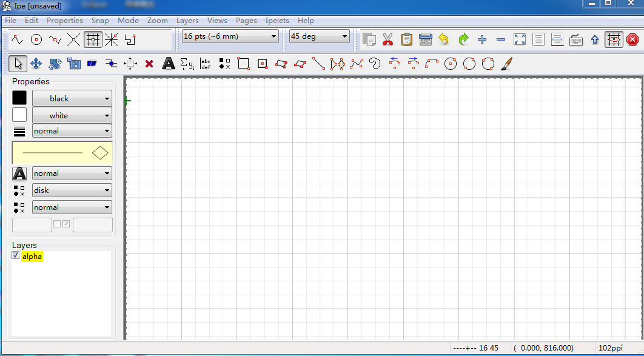Select the alpha layer name
644x356 pixels.
coord(32,256)
